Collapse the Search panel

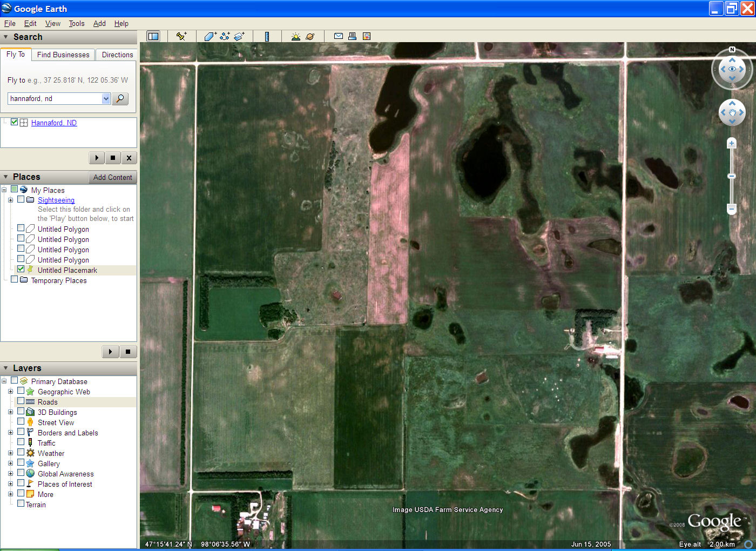(6, 37)
